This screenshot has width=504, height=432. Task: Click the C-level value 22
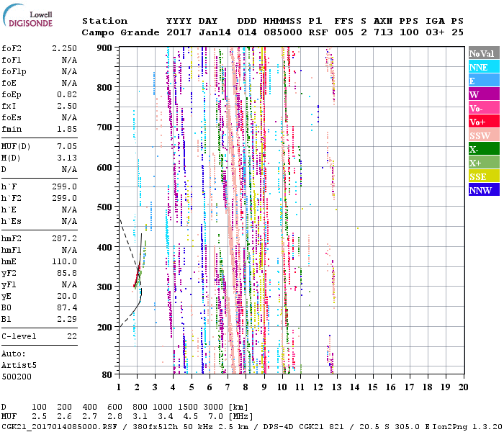click(x=72, y=336)
